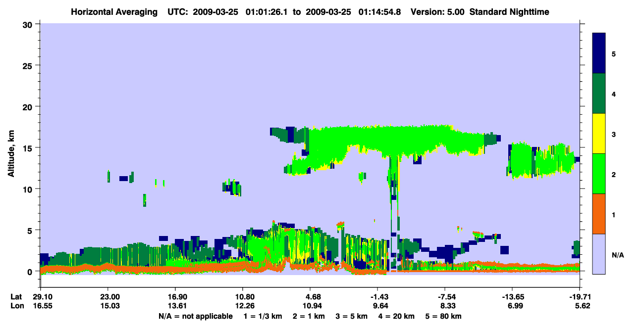
Task: Click the lavender N/A color bar segment
Action: [x=599, y=254]
